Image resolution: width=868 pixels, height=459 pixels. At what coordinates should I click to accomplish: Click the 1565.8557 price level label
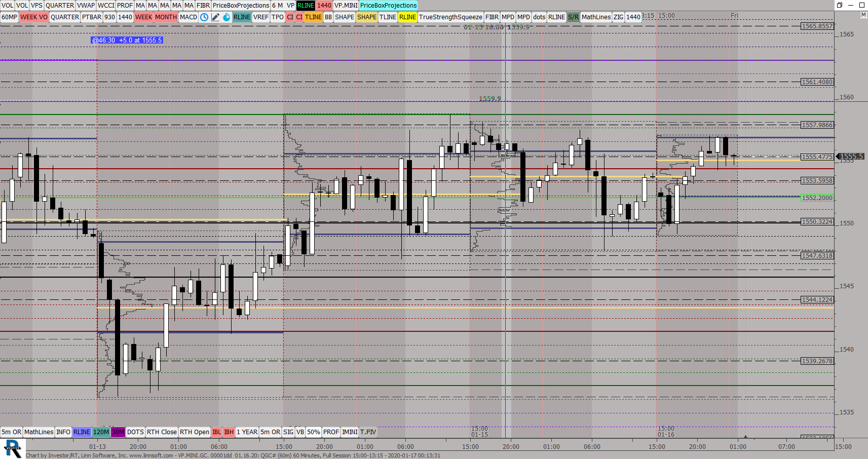(x=817, y=26)
